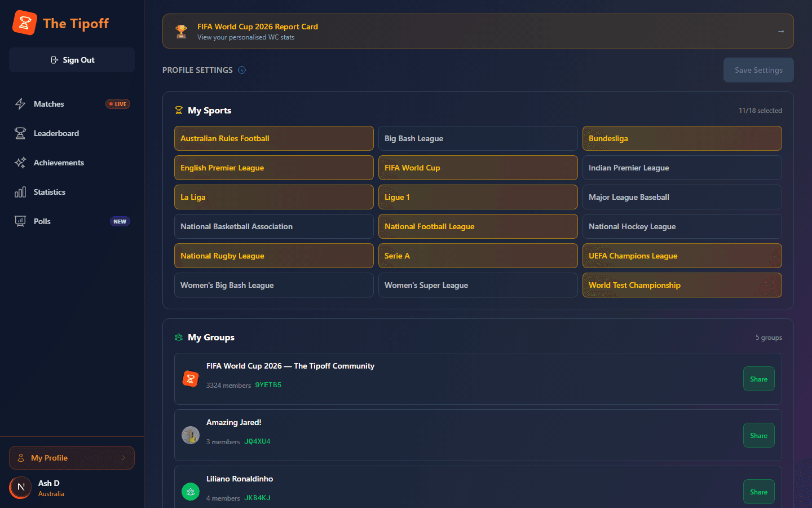Toggle UEFA Champions League sport
812x508 pixels.
[x=682, y=256]
